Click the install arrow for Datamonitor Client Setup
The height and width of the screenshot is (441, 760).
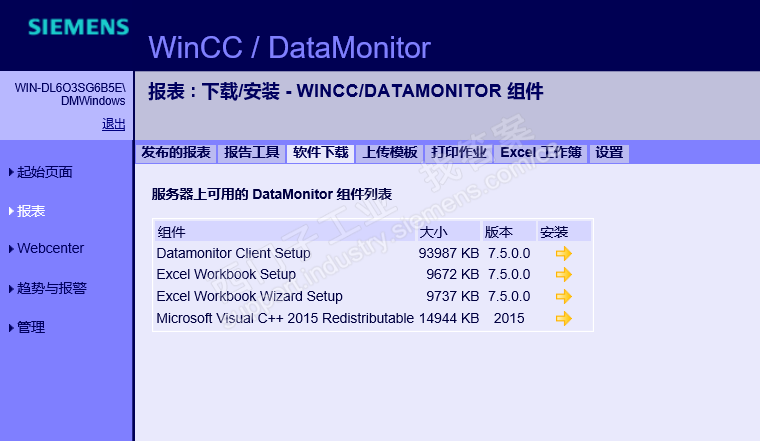[563, 254]
